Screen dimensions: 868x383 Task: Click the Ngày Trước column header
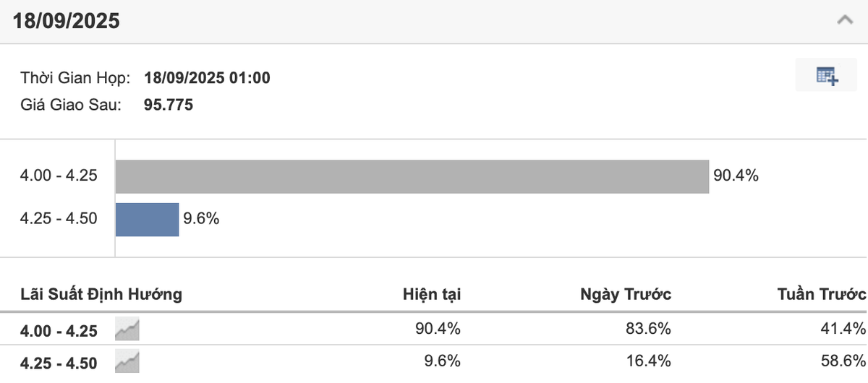(626, 294)
